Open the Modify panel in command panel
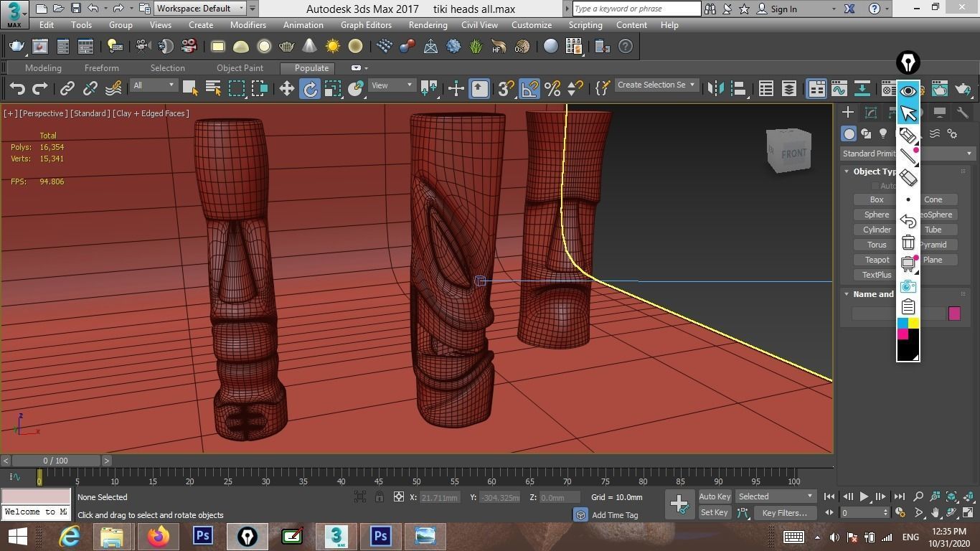Image resolution: width=980 pixels, height=551 pixels. [871, 113]
